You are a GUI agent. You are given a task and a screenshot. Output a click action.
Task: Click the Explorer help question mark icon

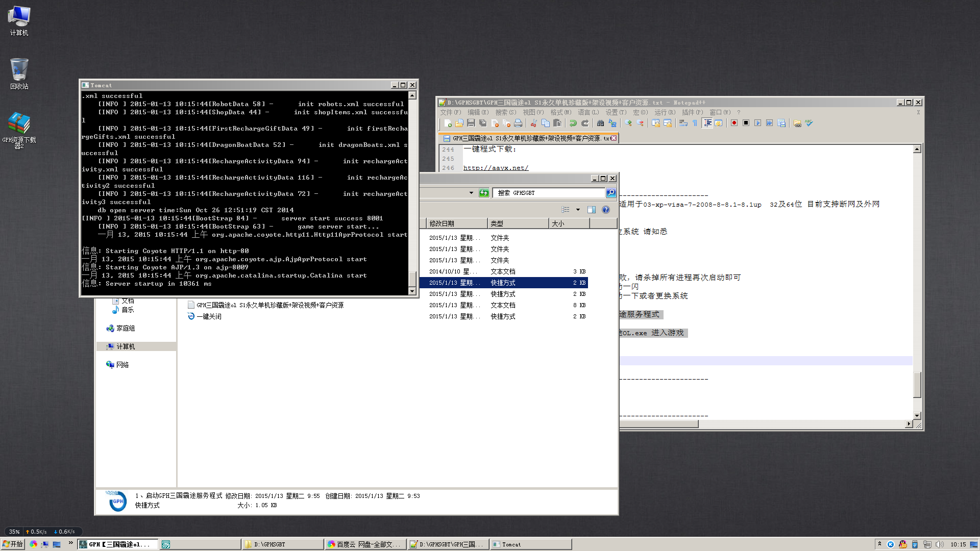tap(605, 210)
